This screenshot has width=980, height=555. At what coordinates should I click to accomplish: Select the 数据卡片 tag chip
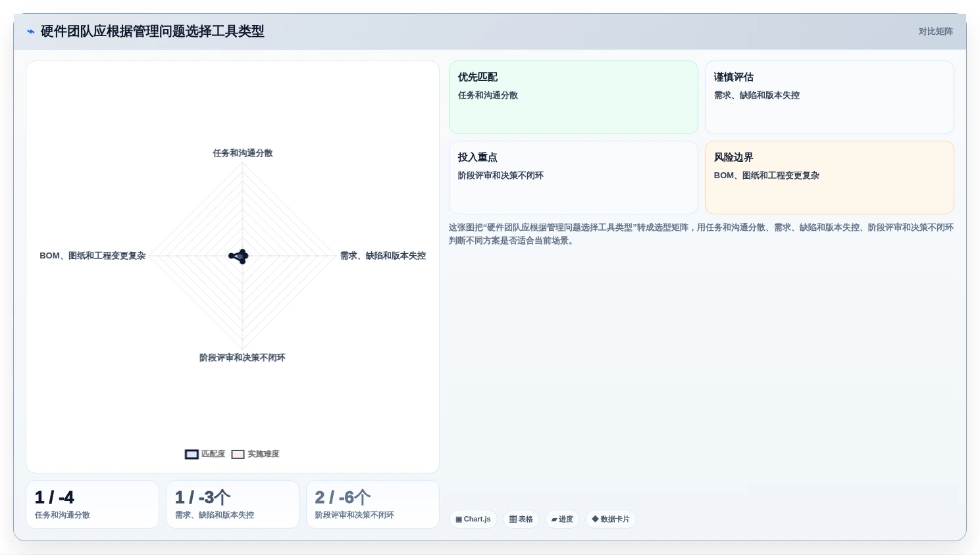click(x=611, y=519)
